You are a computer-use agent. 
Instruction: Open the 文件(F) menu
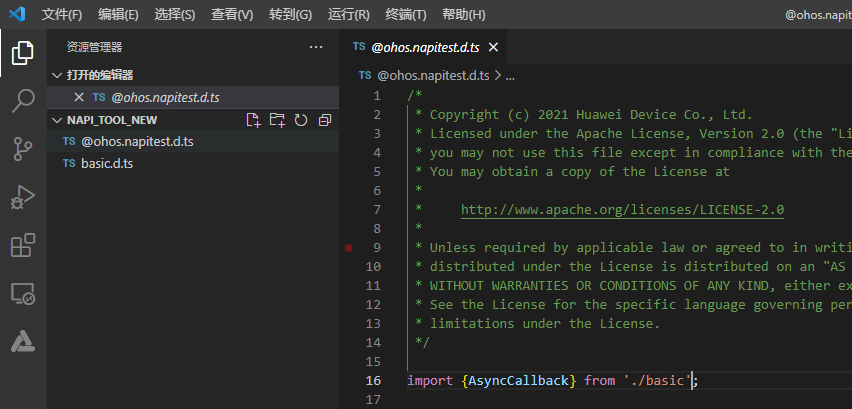pos(62,15)
